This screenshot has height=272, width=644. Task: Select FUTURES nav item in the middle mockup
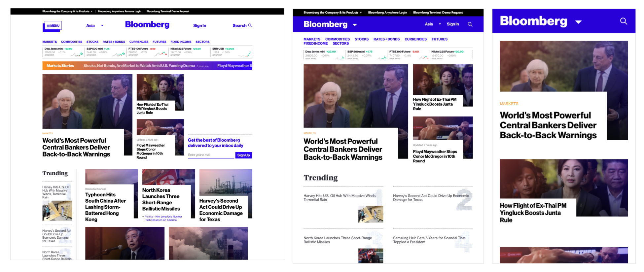click(x=440, y=39)
